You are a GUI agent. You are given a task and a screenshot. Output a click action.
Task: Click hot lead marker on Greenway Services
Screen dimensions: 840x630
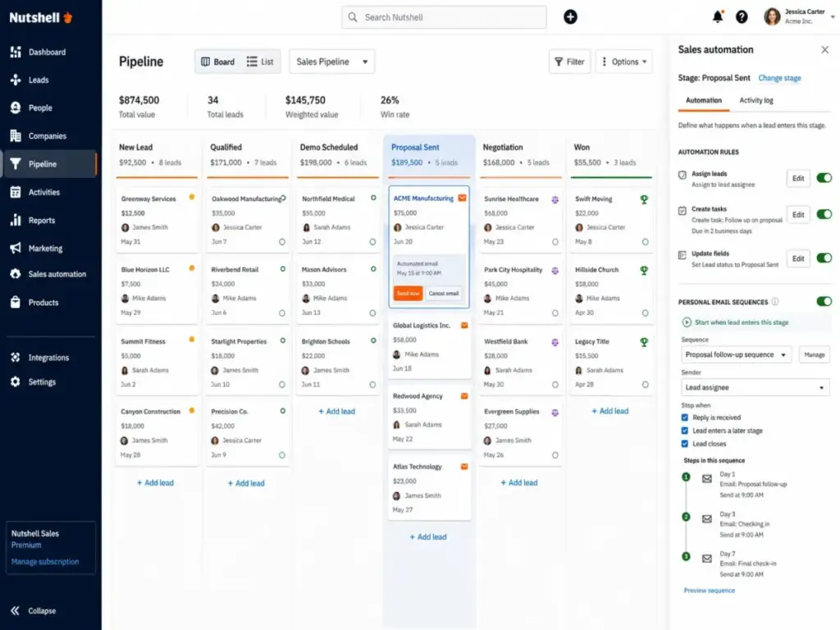pos(192,197)
